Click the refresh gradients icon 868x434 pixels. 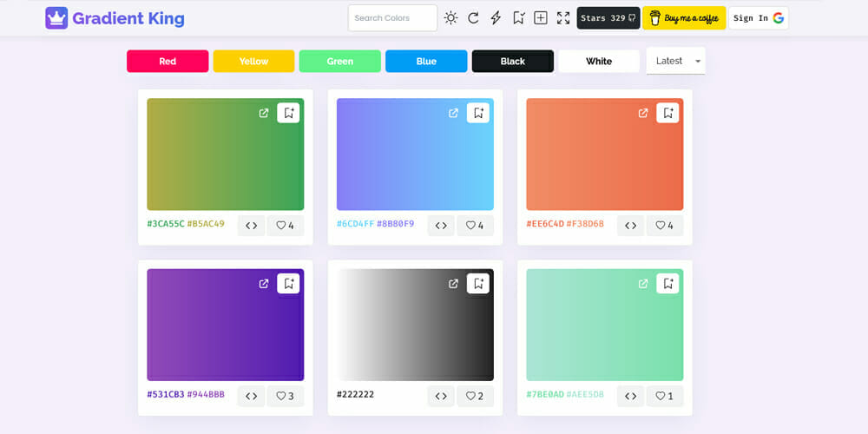(x=473, y=18)
